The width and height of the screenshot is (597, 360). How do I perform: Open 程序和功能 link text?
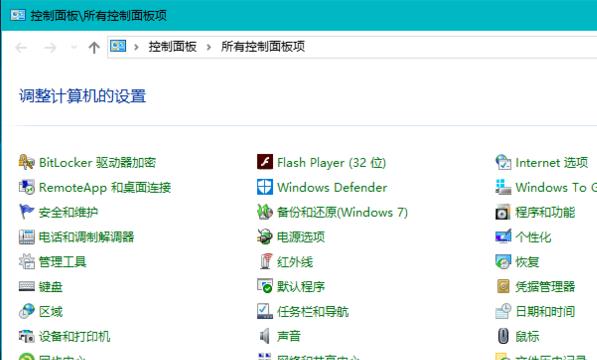[545, 212]
